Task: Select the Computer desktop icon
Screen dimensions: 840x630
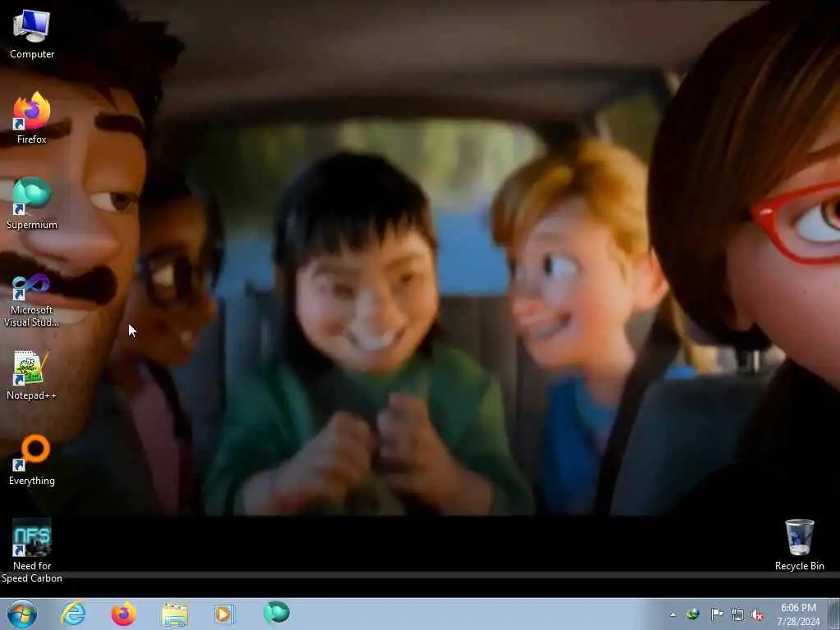Action: tap(32, 34)
